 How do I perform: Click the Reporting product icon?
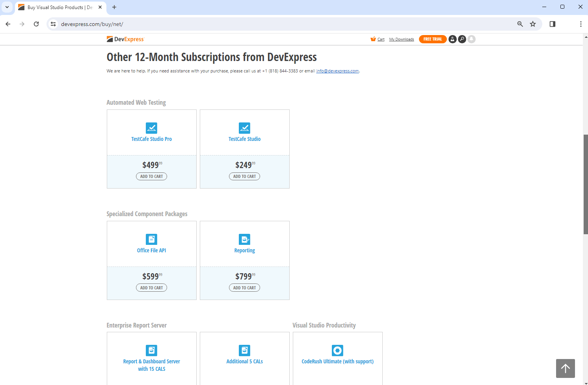244,239
